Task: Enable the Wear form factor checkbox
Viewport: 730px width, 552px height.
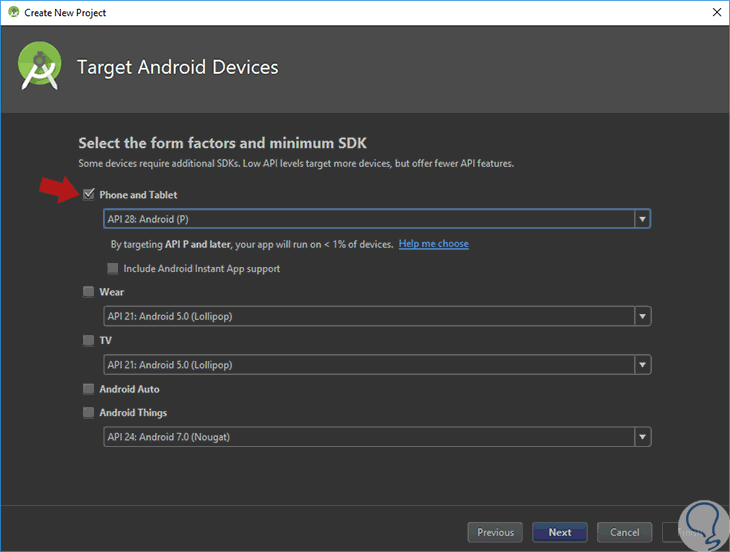Action: (x=89, y=292)
